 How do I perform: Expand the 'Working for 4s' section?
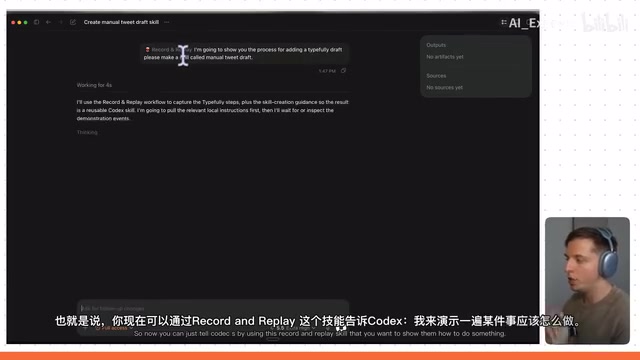tap(94, 85)
